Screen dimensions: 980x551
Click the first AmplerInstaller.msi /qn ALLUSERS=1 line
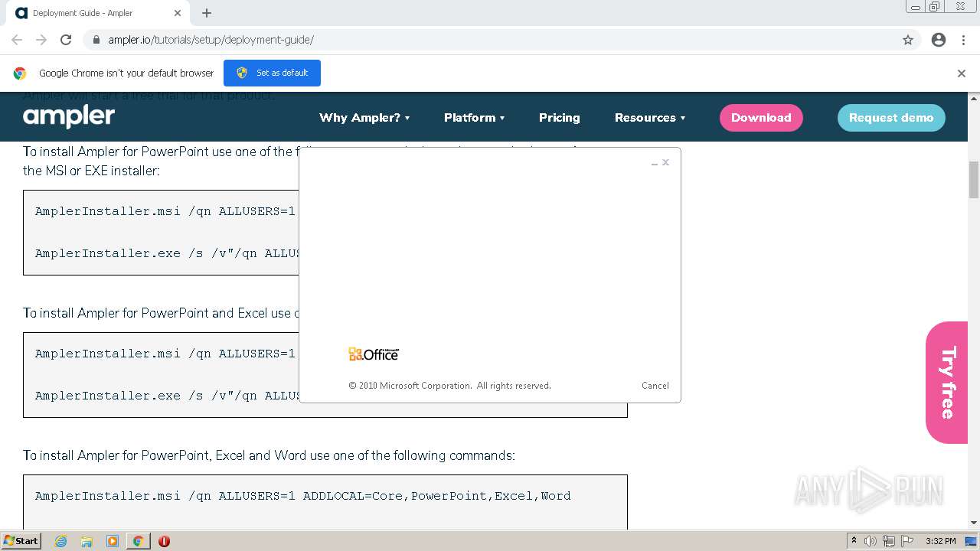tap(165, 211)
